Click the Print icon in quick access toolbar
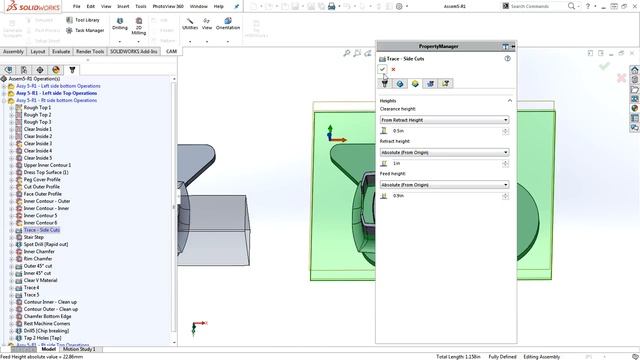 tap(331, 6)
